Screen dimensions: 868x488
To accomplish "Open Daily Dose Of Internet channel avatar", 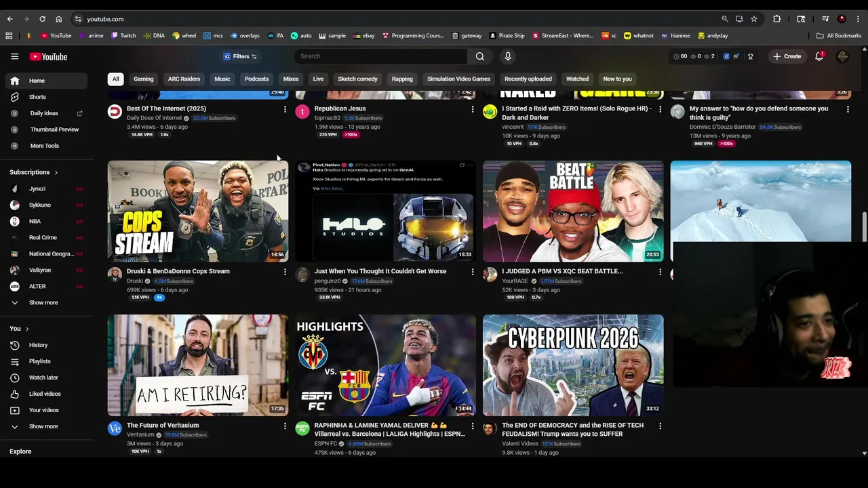I will [115, 112].
